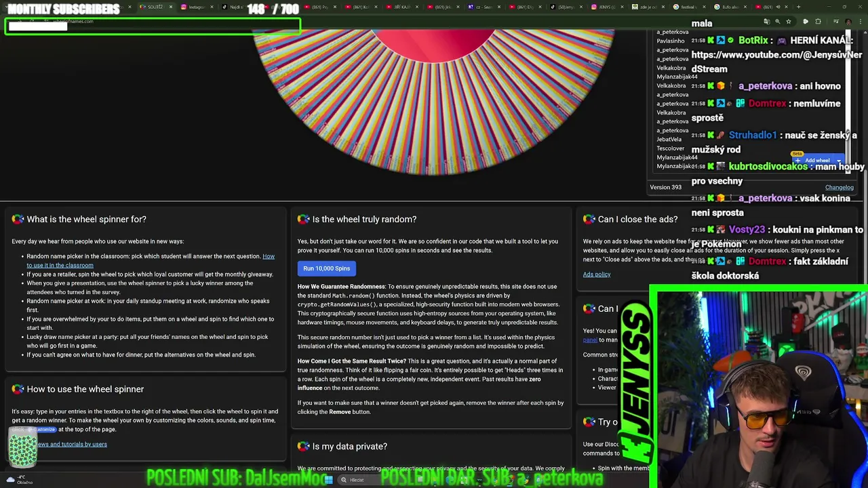The height and width of the screenshot is (488, 868).
Task: Open 'How to use it in the classroom' link
Action: tap(151, 261)
